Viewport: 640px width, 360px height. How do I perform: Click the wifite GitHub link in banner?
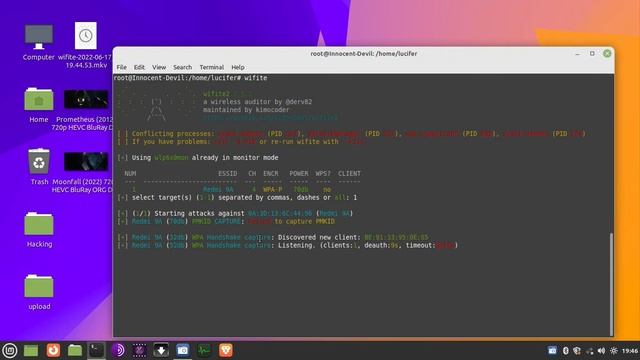pos(270,118)
